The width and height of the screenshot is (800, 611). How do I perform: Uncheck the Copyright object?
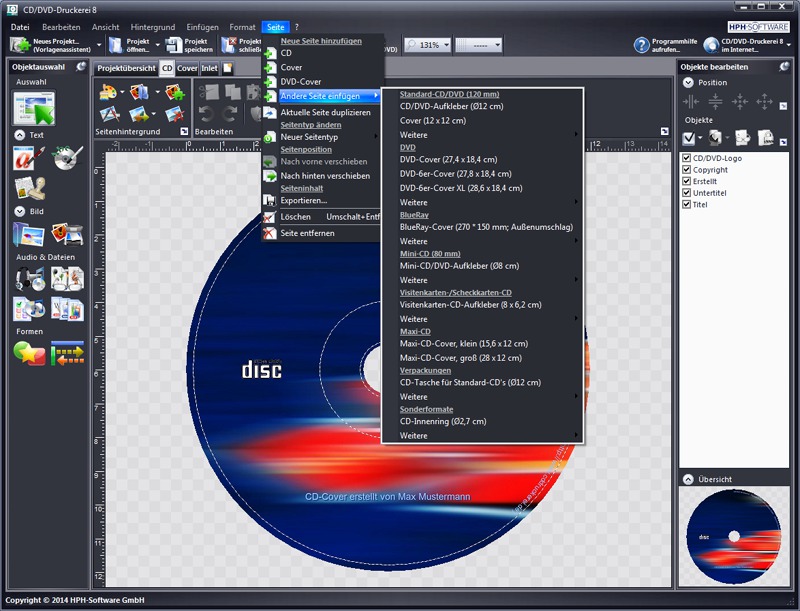(687, 170)
